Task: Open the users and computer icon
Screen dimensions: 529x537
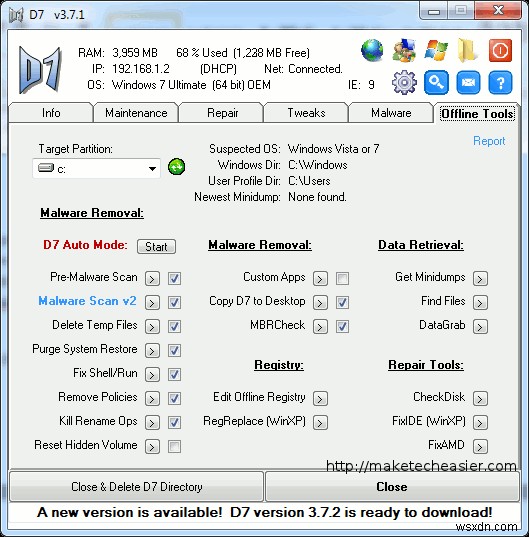Action: pyautogui.click(x=404, y=51)
